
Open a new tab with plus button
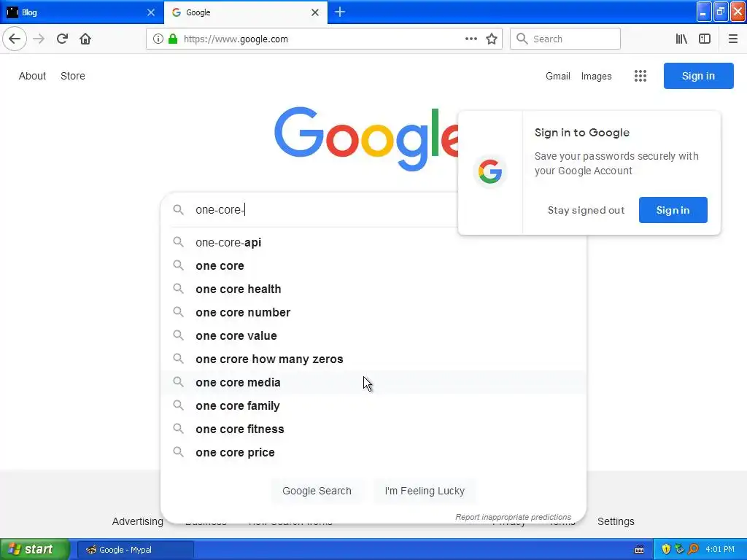click(x=340, y=12)
